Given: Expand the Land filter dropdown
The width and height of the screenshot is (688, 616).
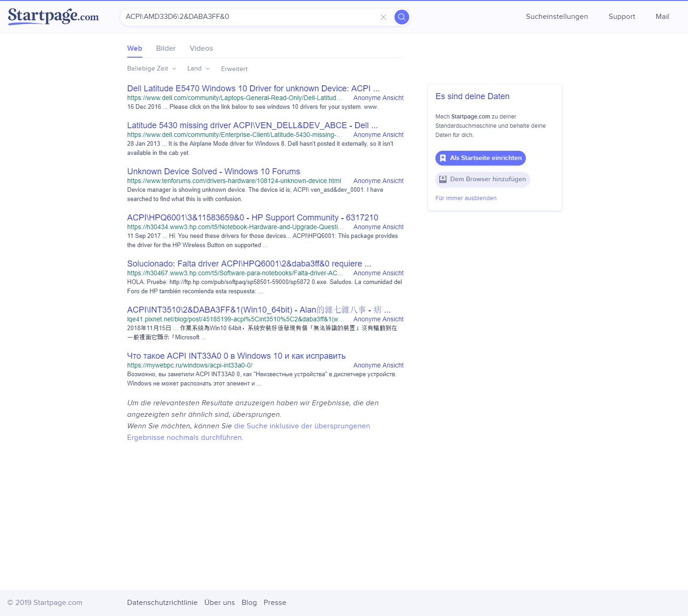Looking at the screenshot, I should tap(199, 68).
